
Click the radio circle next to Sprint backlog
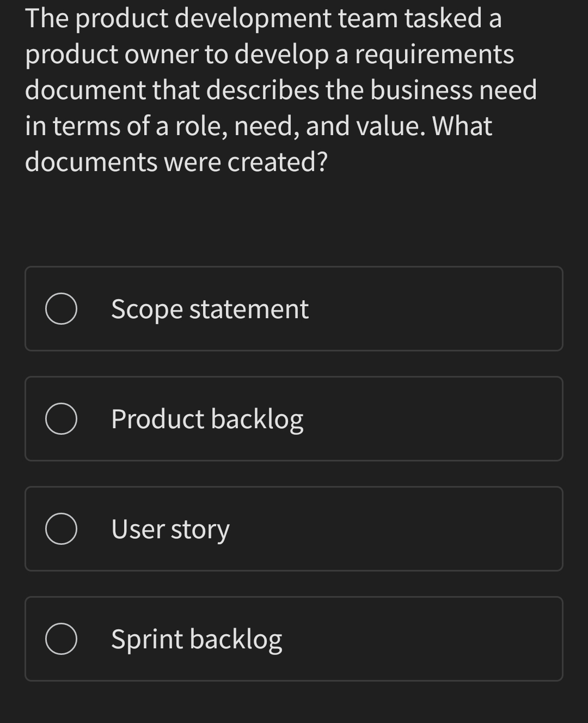pos(61,639)
